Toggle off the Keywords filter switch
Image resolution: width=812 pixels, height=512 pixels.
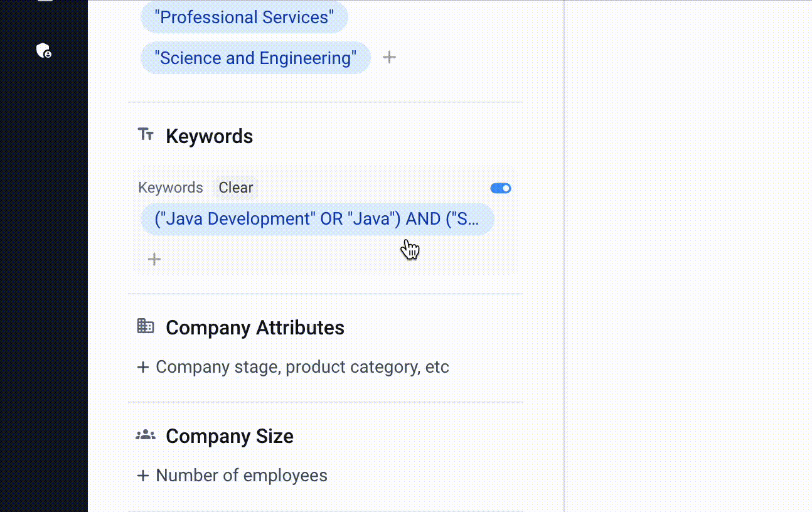501,188
